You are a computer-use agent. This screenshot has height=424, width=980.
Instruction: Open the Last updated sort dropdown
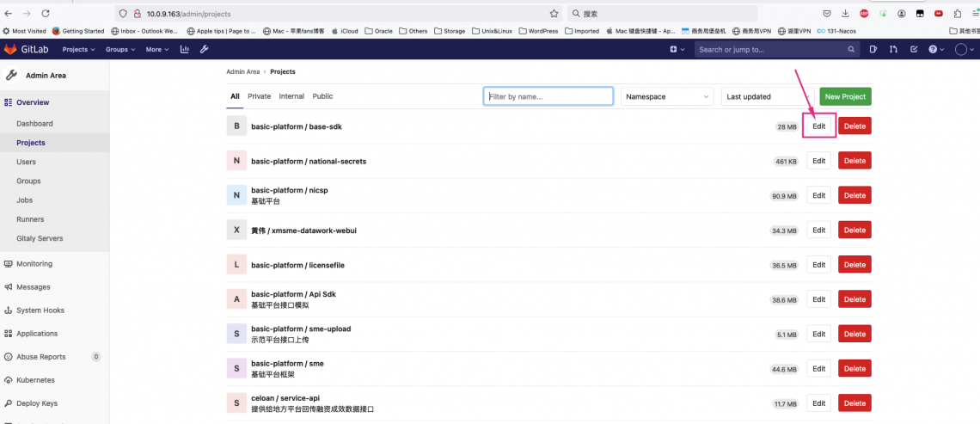tap(767, 96)
